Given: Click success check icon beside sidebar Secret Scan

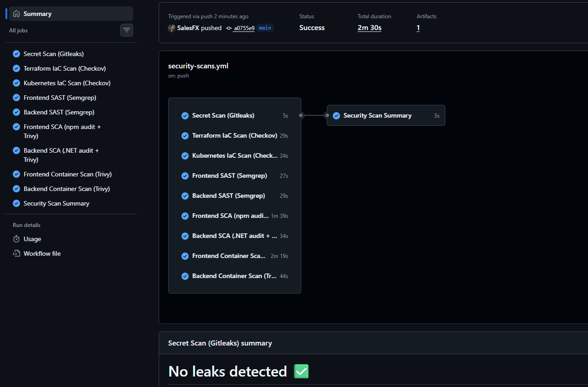Looking at the screenshot, I should (x=16, y=54).
